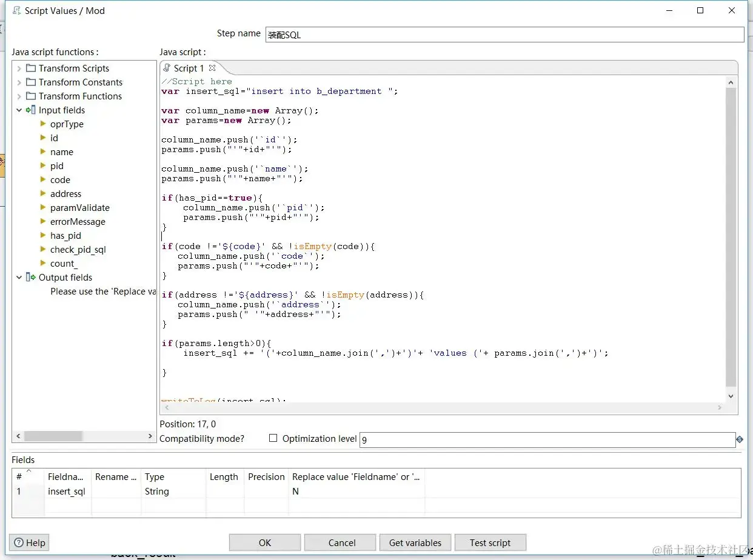Click the 'if(has_pid==true){' script line

point(212,198)
